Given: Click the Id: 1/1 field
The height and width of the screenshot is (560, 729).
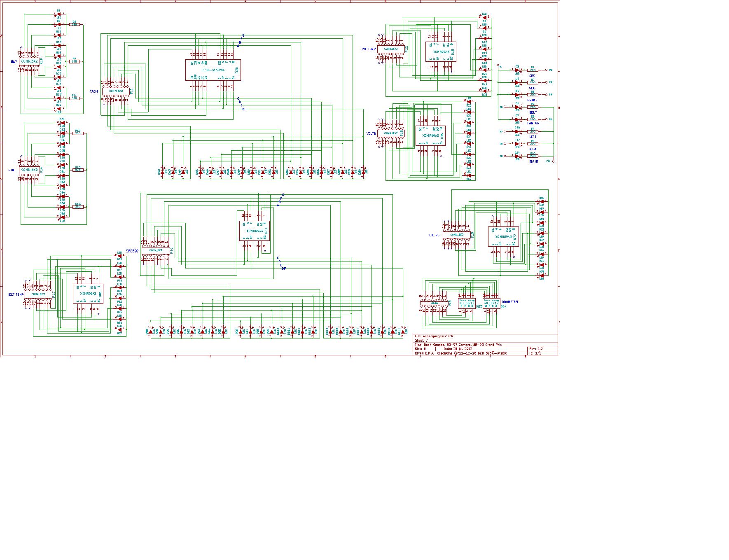Looking at the screenshot, I should click(535, 353).
